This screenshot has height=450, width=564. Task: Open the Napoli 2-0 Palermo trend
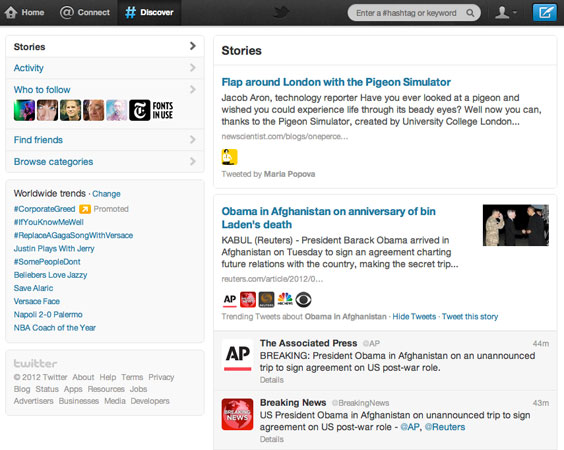(x=48, y=315)
